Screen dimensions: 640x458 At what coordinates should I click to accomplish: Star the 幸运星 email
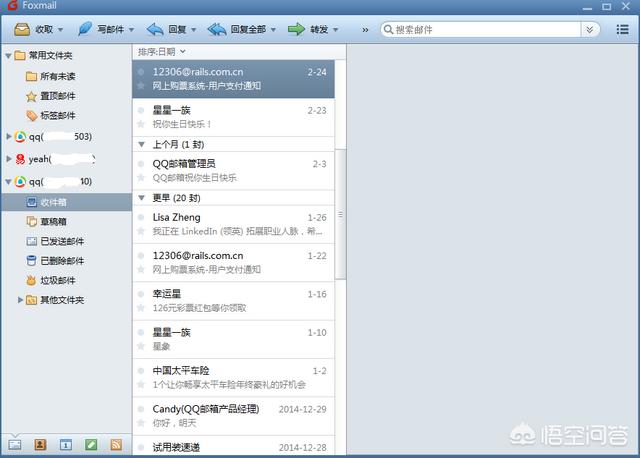click(x=141, y=308)
